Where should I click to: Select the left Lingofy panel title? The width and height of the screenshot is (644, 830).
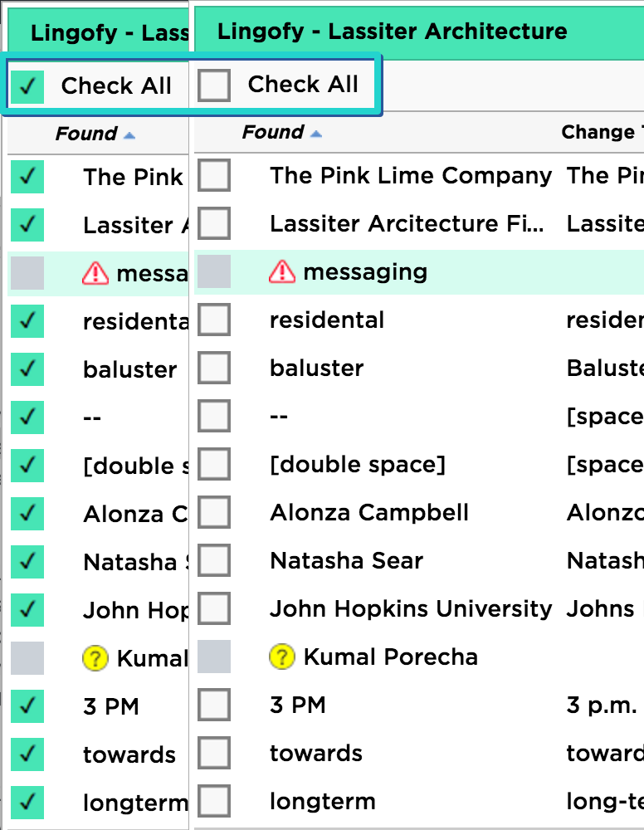point(110,33)
